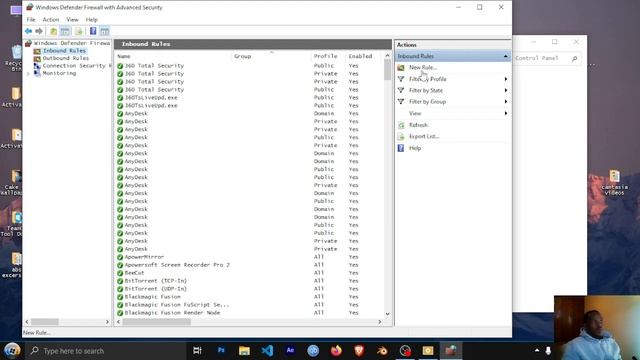Toggle the console tree toolbar icon
640x360 pixels.
[x=65, y=31]
